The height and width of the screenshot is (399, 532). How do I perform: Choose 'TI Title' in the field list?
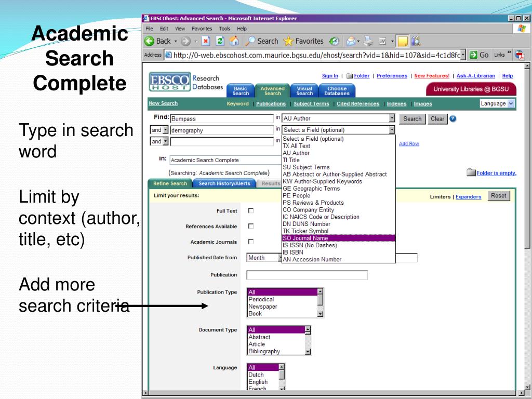339,160
